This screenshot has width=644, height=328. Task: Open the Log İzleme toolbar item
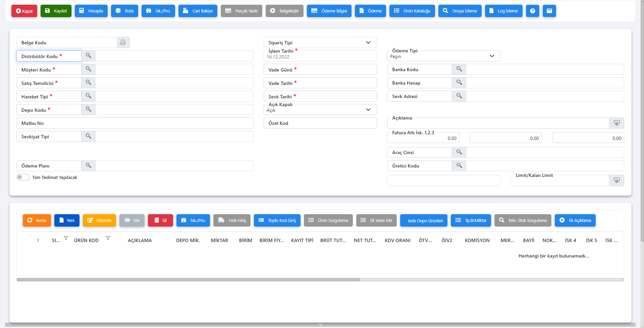pyautogui.click(x=503, y=11)
